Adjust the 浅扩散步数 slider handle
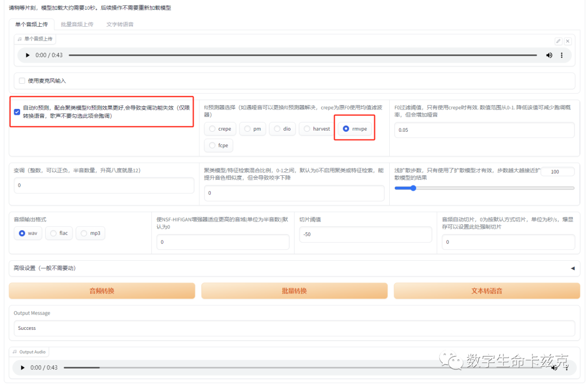Viewport: 588px width, 387px height. click(413, 188)
